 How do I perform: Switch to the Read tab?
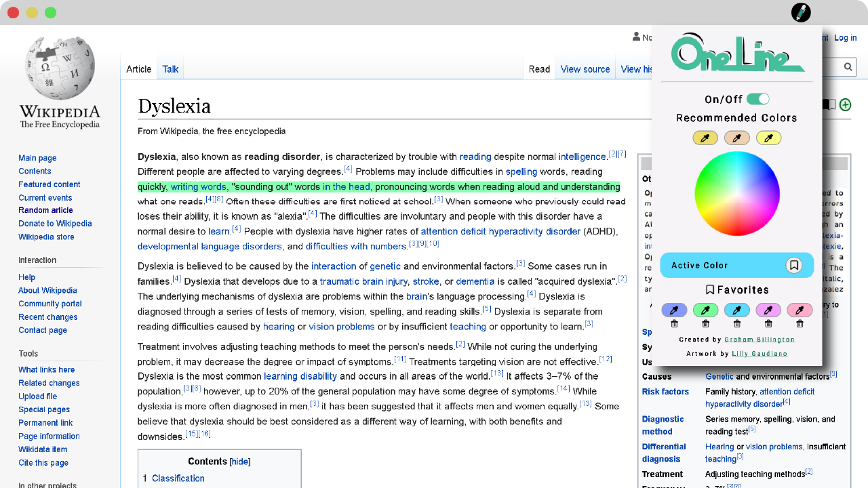click(x=539, y=68)
